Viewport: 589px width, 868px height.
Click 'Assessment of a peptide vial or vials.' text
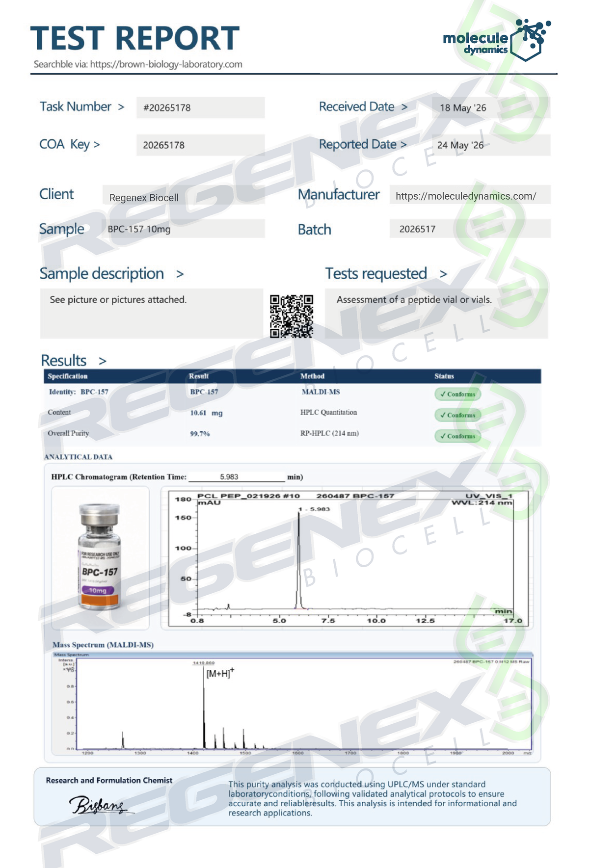414,299
